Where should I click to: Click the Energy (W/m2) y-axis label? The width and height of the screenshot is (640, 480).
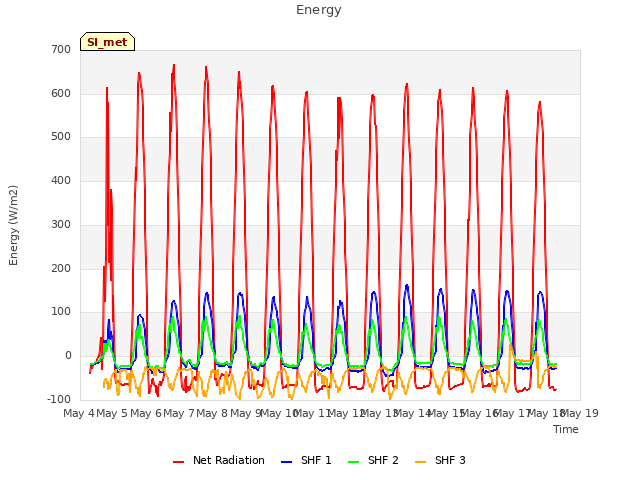coord(13,225)
